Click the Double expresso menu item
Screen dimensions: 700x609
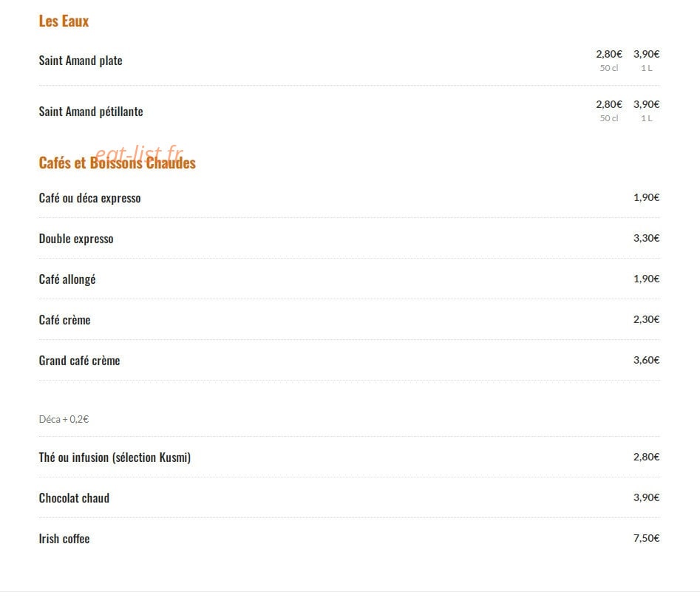76,239
